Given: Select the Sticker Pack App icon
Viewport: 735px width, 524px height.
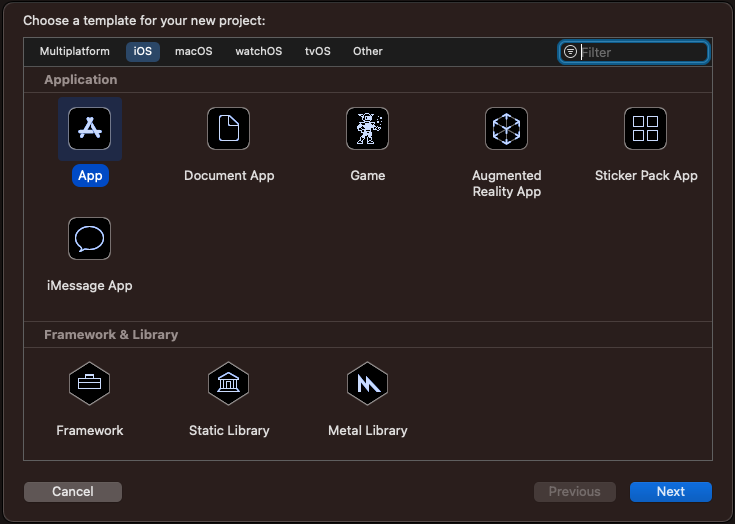Looking at the screenshot, I should coord(645,129).
